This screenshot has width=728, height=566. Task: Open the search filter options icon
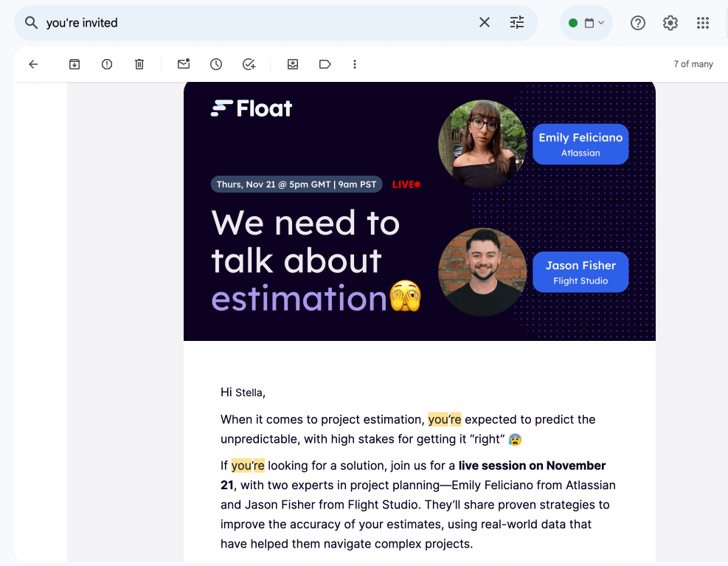[517, 22]
